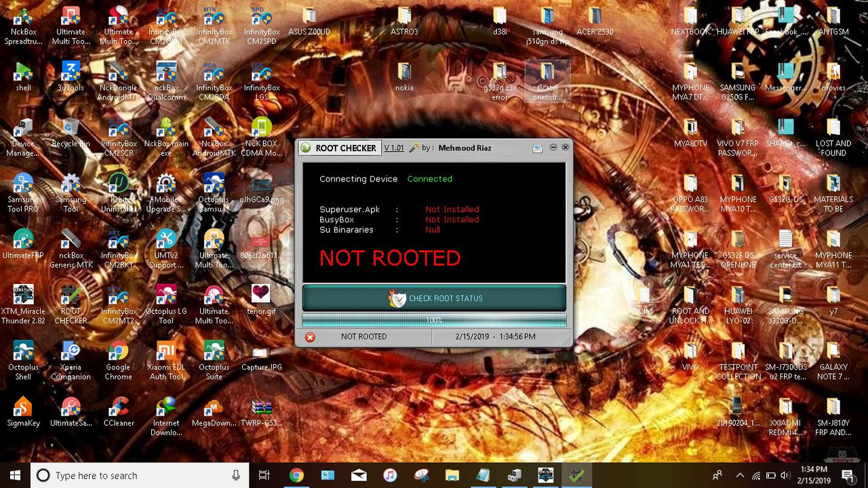Click the green "Connected" status text

[430, 179]
